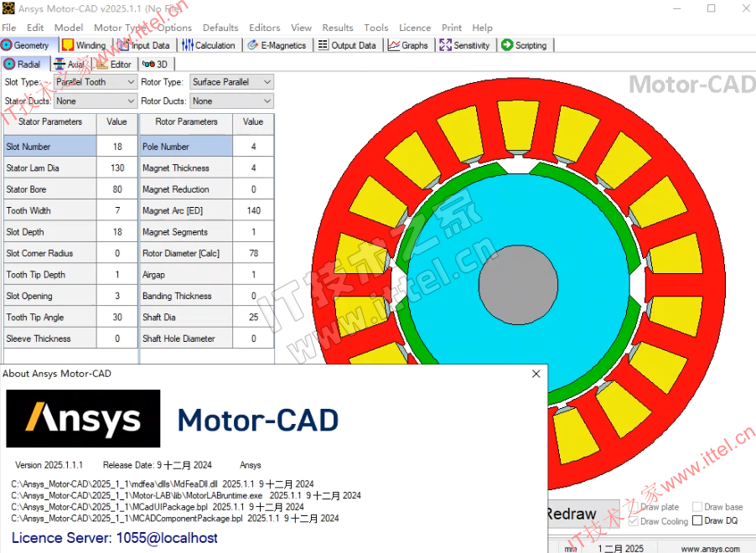The image size is (756, 553).
Task: Edit the Shaft Dia value
Action: (x=254, y=318)
